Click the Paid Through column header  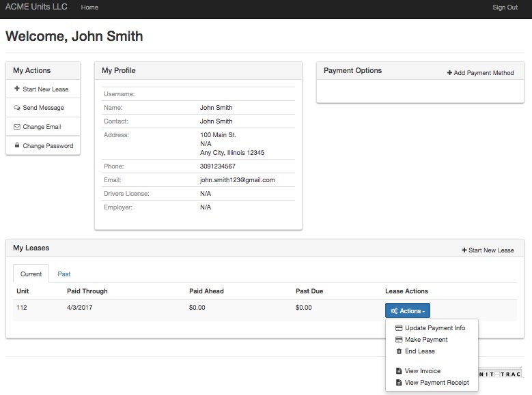pos(87,291)
